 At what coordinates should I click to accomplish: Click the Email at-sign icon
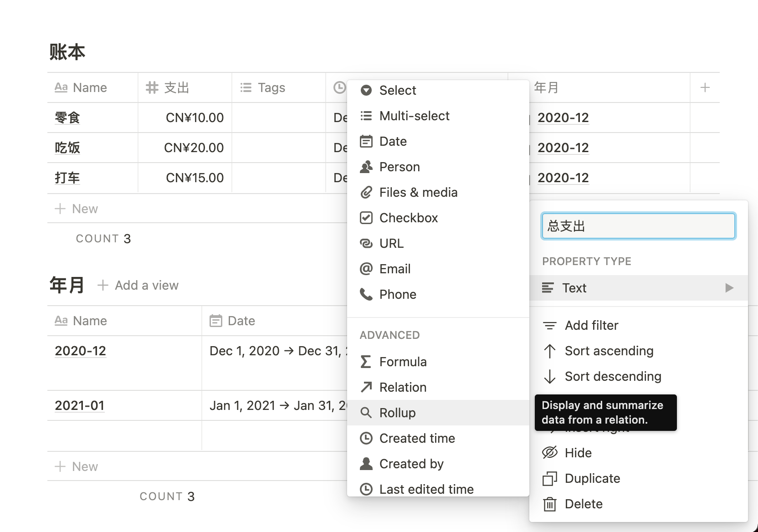[x=366, y=269]
